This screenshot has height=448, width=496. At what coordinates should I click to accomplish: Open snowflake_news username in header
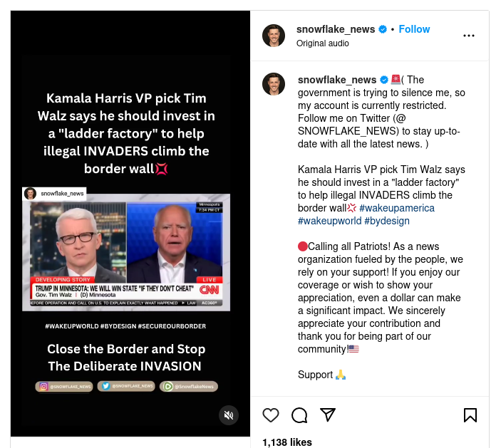[x=336, y=29]
